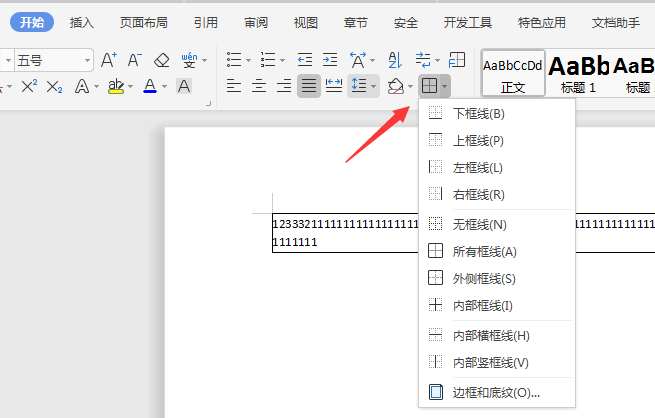The height and width of the screenshot is (418, 655).
Task: Select 无框线(N) to remove borders
Action: click(x=497, y=224)
